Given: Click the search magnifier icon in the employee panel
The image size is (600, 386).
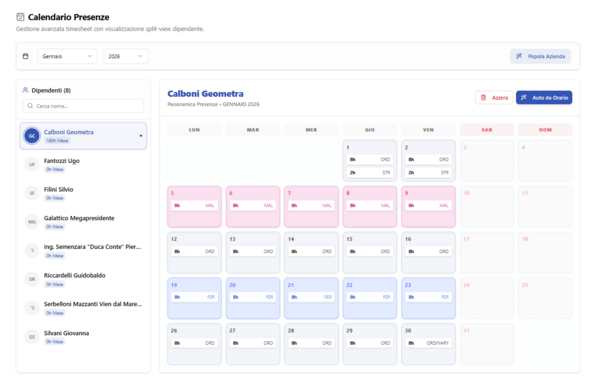Looking at the screenshot, I should [30, 106].
